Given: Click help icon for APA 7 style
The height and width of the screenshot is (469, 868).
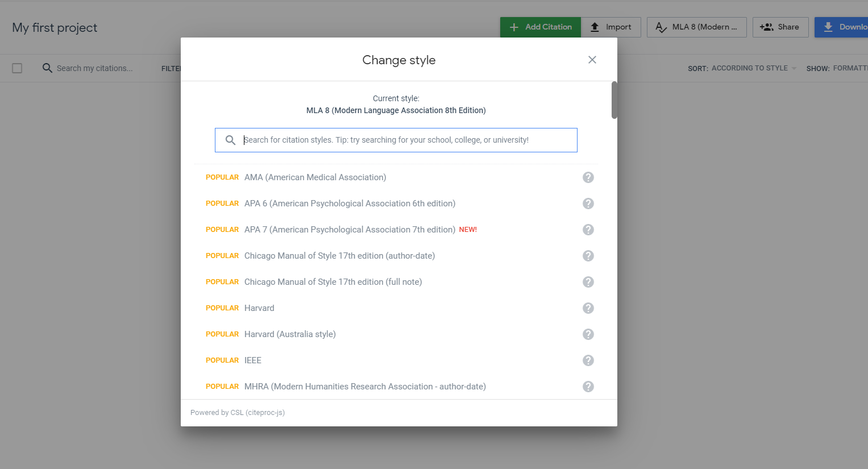Looking at the screenshot, I should (x=588, y=230).
